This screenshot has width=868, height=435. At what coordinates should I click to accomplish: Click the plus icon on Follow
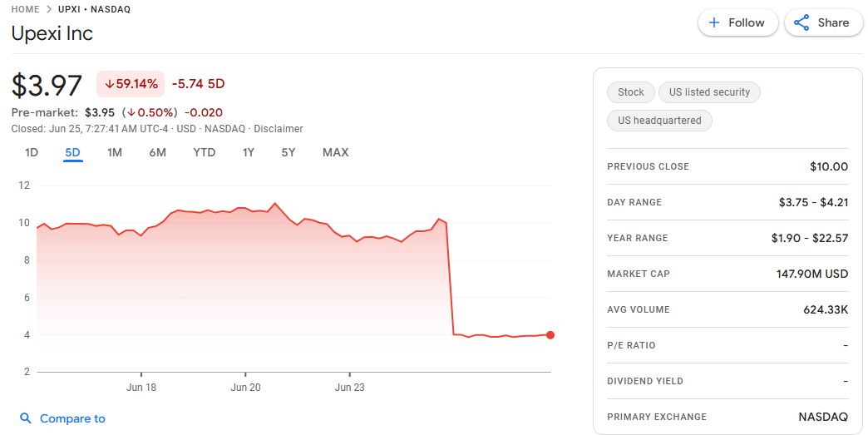point(714,22)
